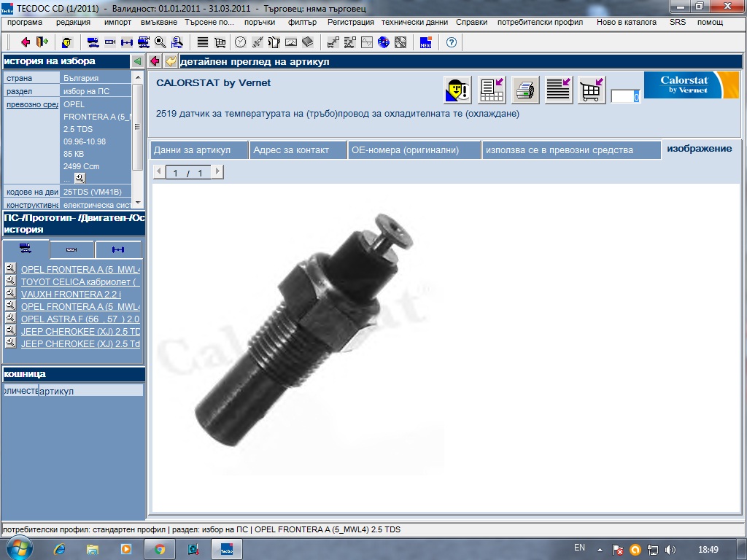Screen dimensions: 747x560
Task: Click the table import icon in article header
Action: [492, 90]
